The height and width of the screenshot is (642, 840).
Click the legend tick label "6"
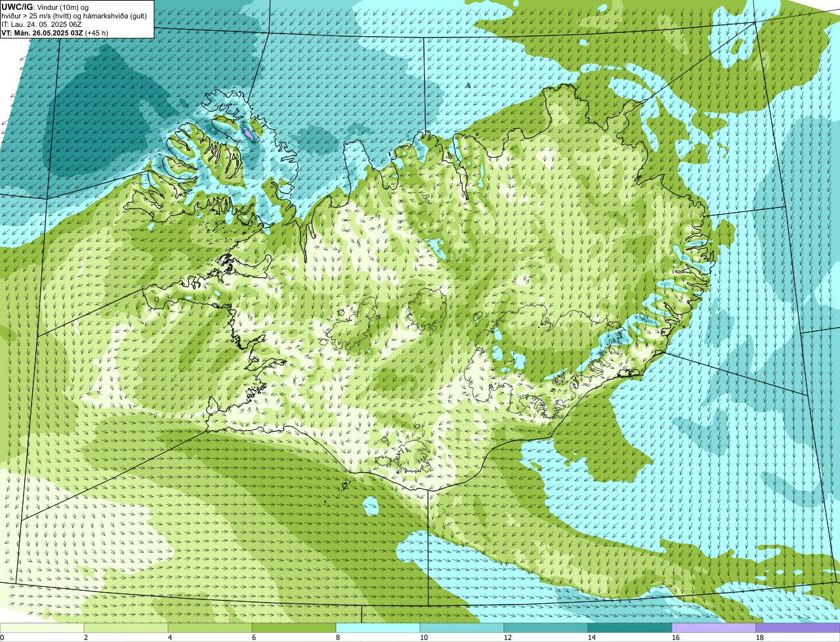pos(253,637)
